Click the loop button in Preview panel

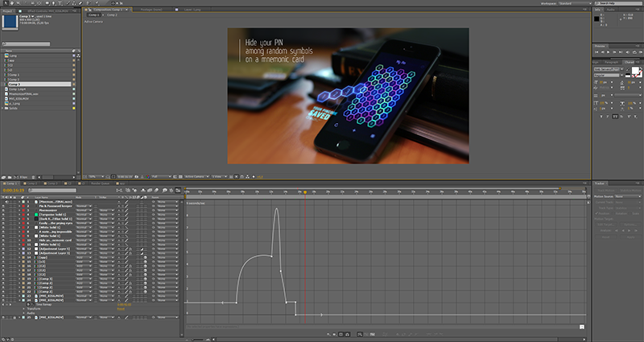click(x=634, y=52)
